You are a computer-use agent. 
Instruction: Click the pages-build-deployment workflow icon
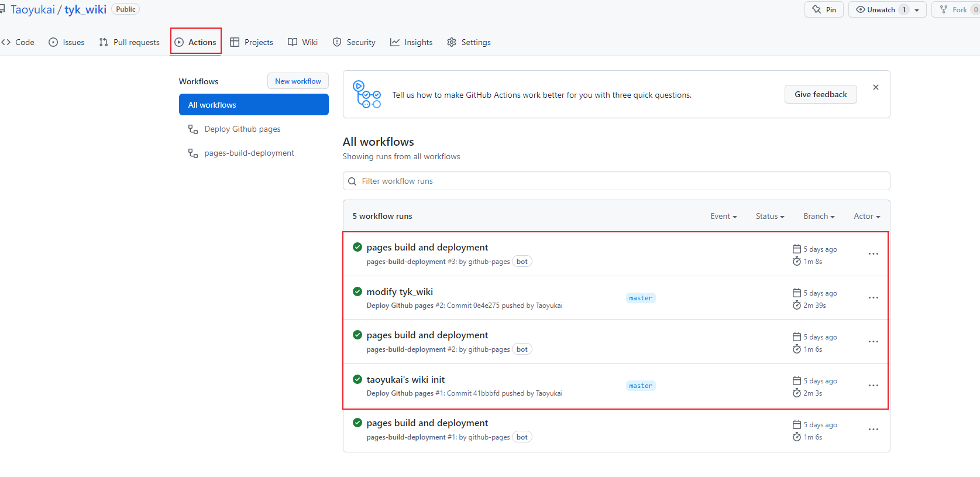193,153
